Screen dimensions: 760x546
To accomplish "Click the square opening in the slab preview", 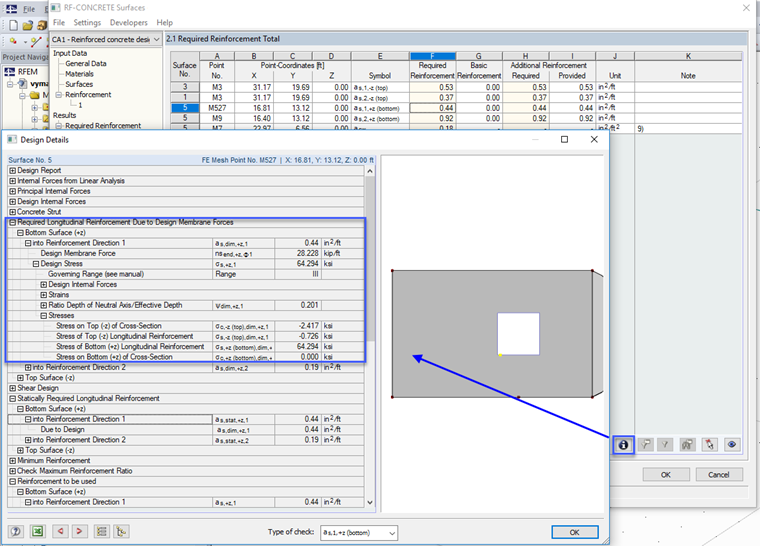I will [x=518, y=334].
